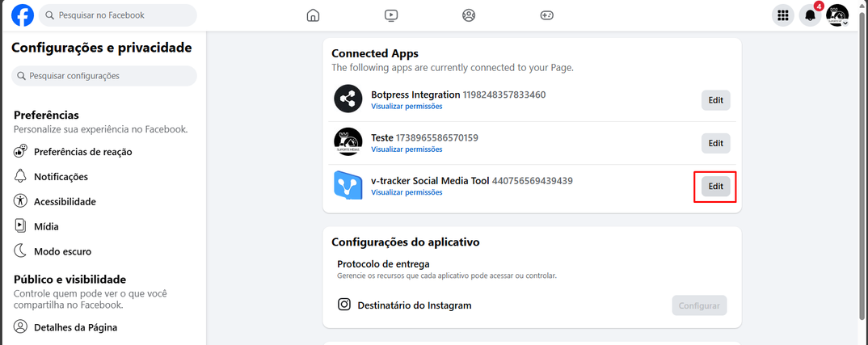Go to the Home feed icon
This screenshot has width=868, height=345.
tap(314, 15)
